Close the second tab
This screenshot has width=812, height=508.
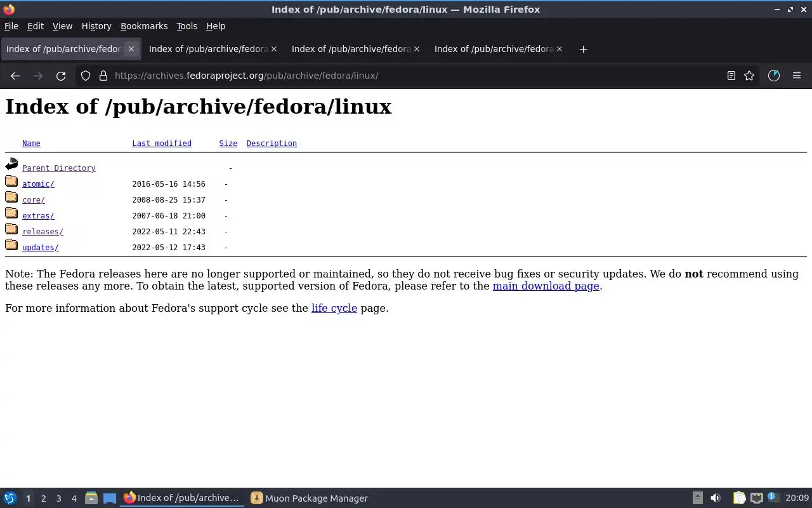274,49
